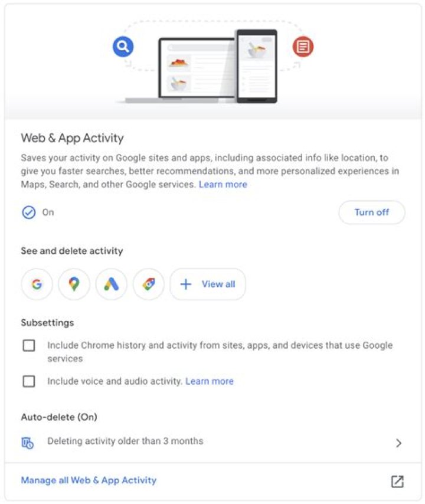Click the blue search magnifier illustration icon
The height and width of the screenshot is (504, 425).
click(123, 47)
